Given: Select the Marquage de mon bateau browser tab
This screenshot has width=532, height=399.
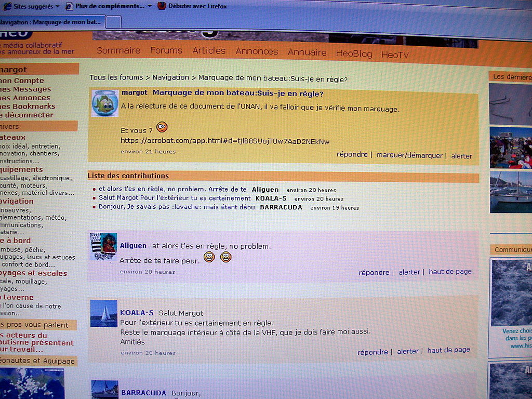Looking at the screenshot, I should (51, 22).
